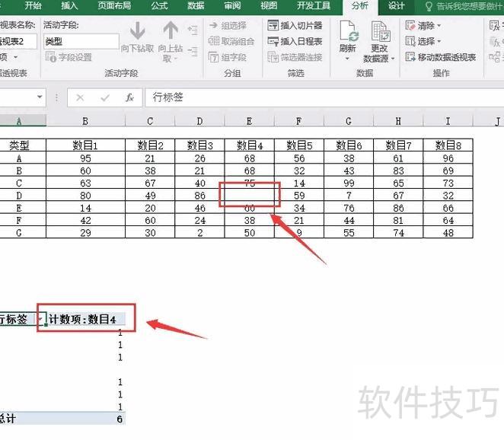Select column B header
The width and height of the screenshot is (504, 440).
tap(85, 121)
